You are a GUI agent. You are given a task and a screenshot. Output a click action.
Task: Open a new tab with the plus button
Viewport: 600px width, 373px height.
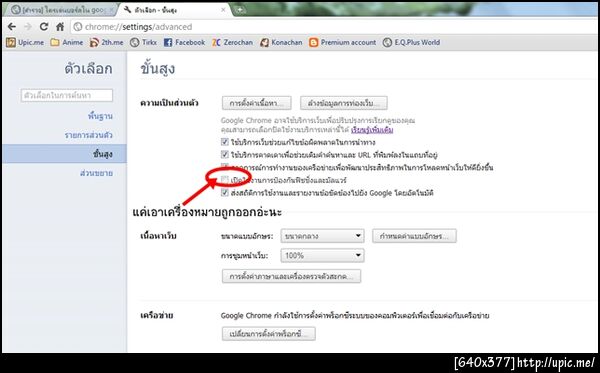(x=240, y=10)
